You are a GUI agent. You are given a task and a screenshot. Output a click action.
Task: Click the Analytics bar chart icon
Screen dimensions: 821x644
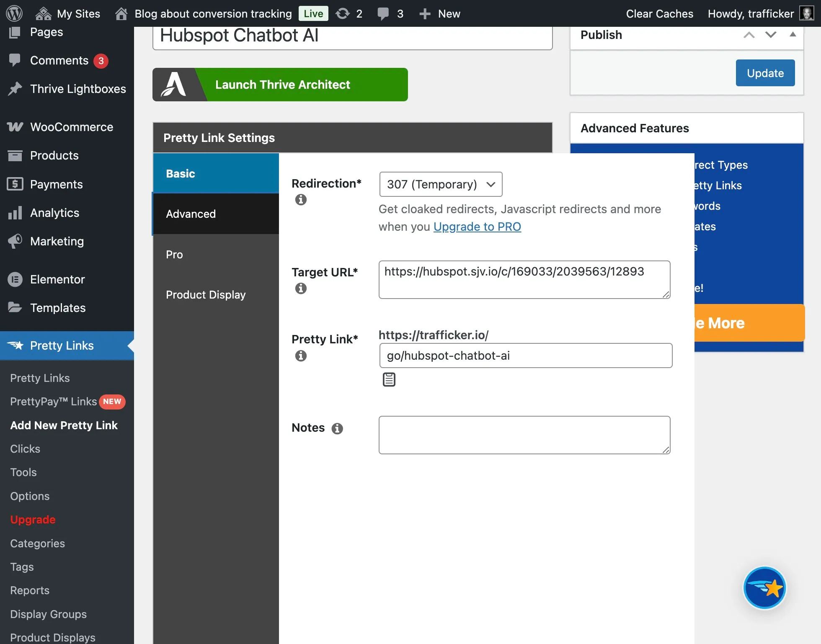pyautogui.click(x=15, y=213)
